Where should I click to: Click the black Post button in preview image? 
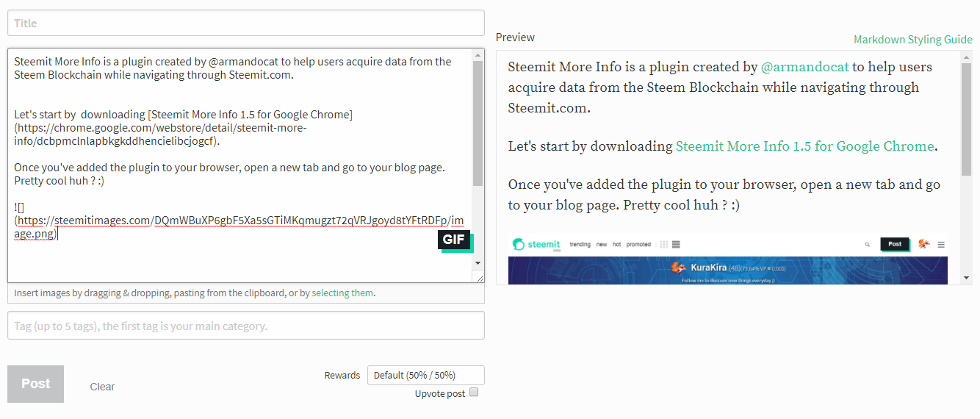895,245
